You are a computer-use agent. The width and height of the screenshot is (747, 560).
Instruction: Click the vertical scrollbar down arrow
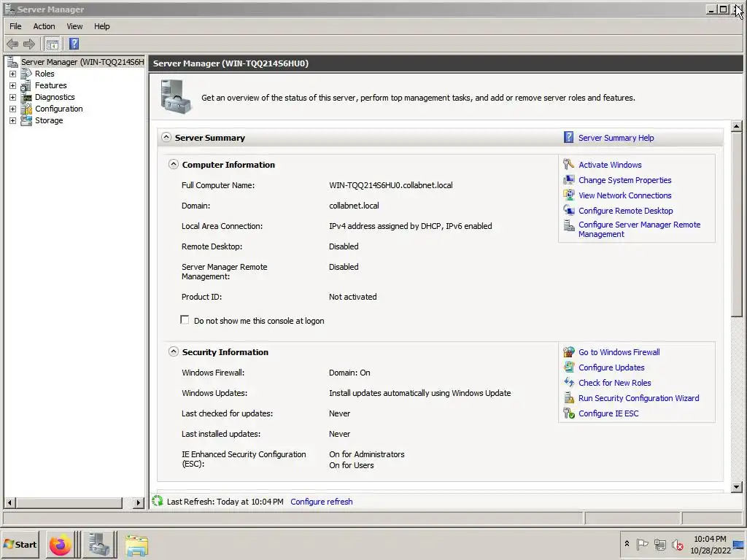[x=737, y=486]
